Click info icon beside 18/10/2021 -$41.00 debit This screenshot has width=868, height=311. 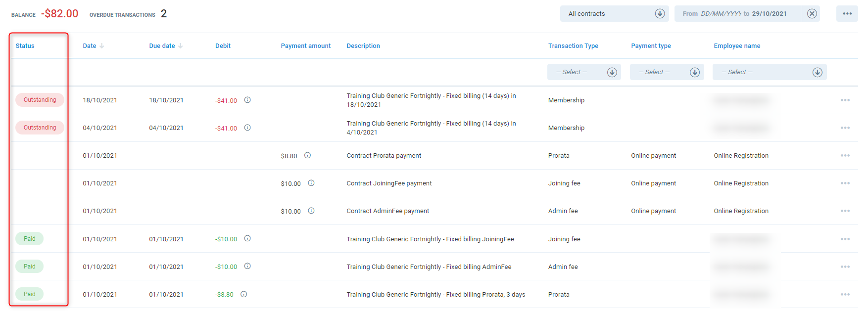pos(247,100)
